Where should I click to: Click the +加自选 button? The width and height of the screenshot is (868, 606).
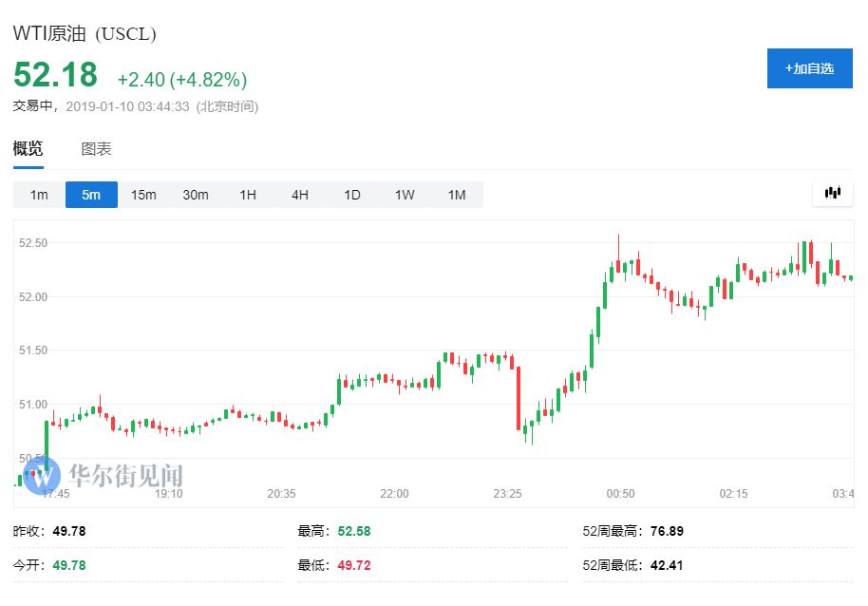[809, 68]
